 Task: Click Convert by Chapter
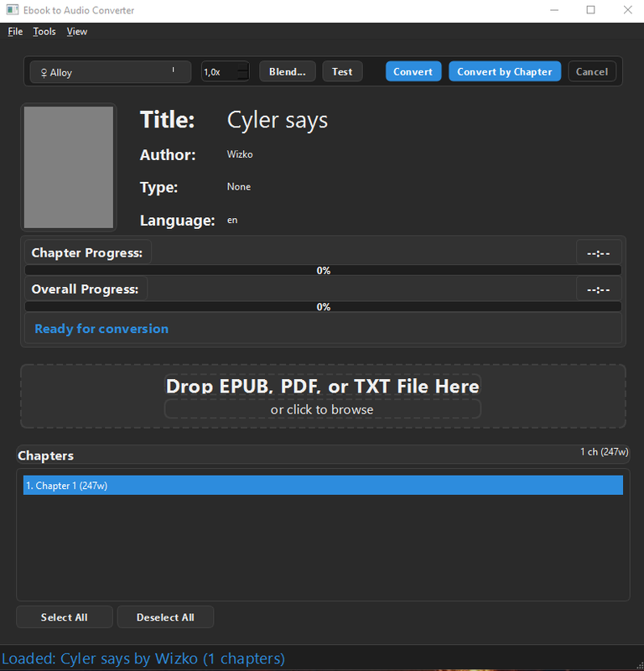pos(505,71)
